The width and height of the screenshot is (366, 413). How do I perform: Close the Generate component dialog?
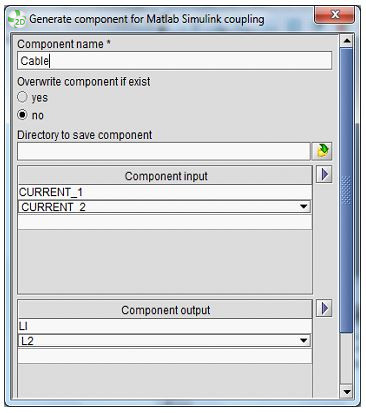pos(334,15)
